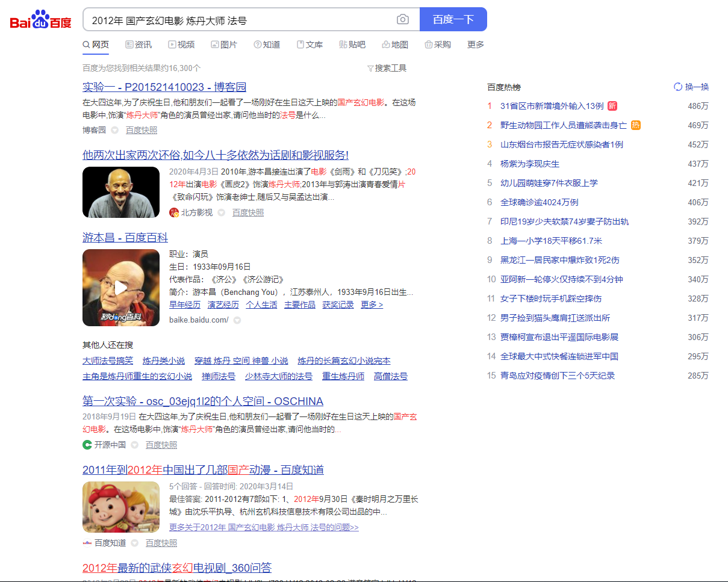
Task: Switch to 采购 tab
Action: (438, 45)
